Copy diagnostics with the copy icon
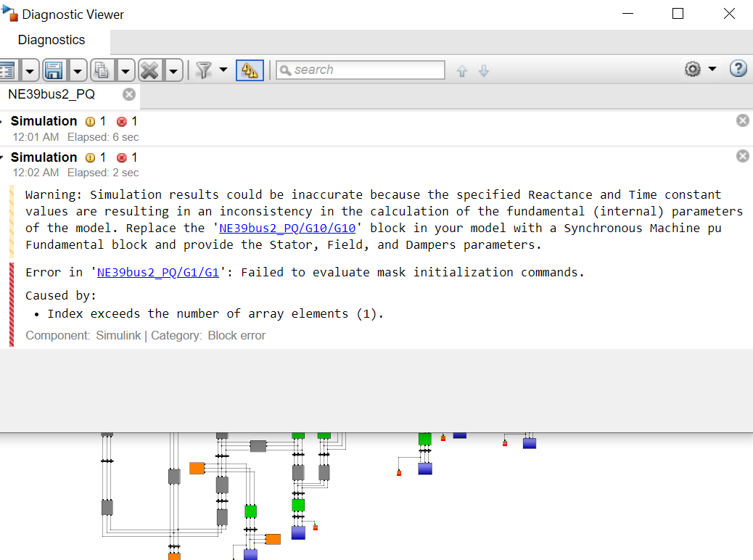The width and height of the screenshot is (753, 560). (x=102, y=70)
